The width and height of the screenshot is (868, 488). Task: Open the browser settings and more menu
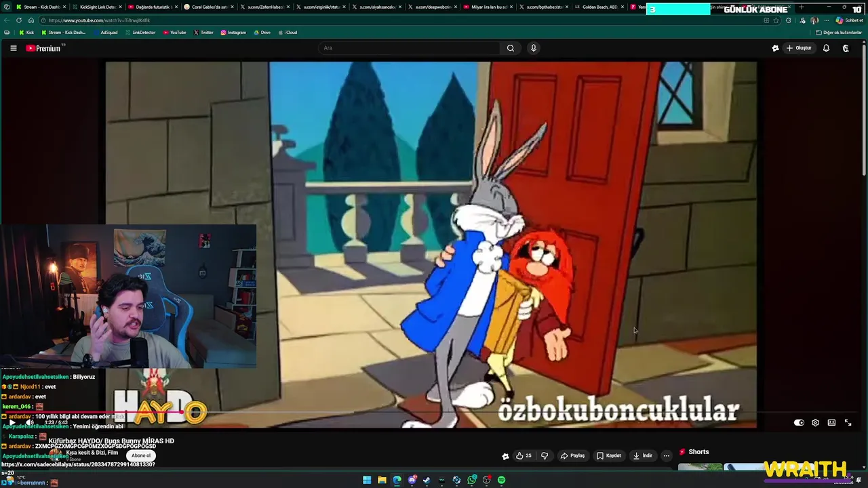point(826,20)
